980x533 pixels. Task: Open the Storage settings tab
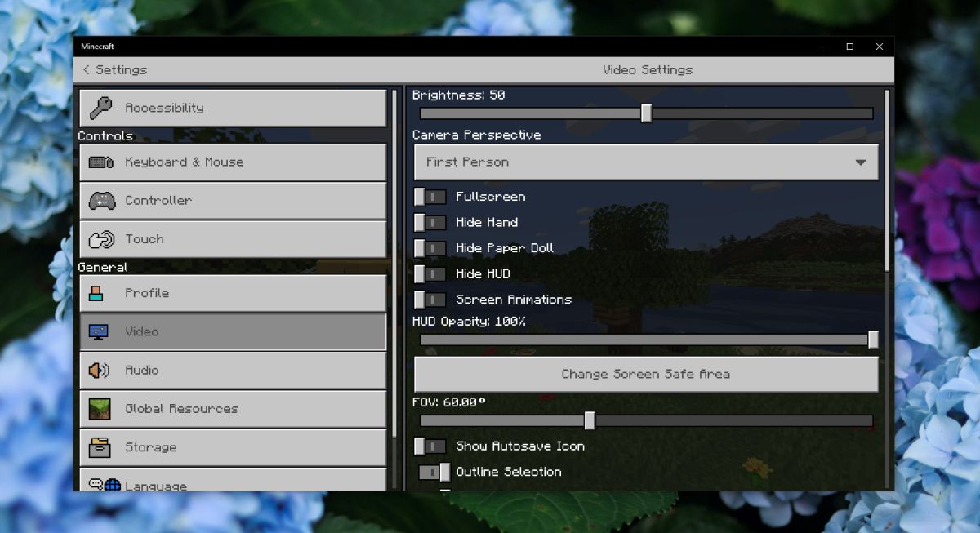(233, 447)
